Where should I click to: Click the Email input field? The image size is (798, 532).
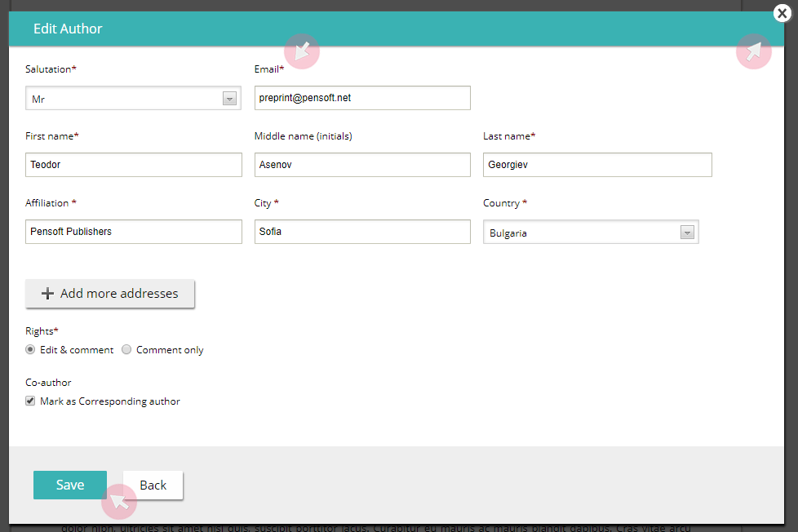(x=362, y=98)
